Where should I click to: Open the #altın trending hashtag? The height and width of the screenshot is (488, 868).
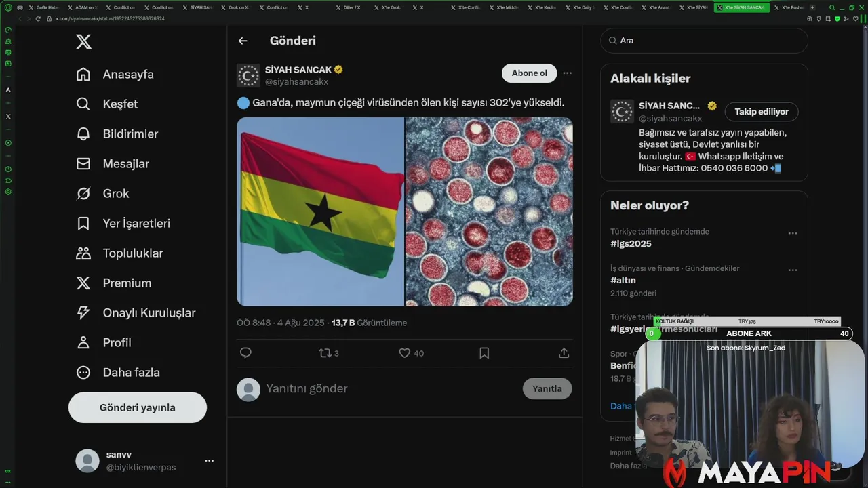(623, 280)
